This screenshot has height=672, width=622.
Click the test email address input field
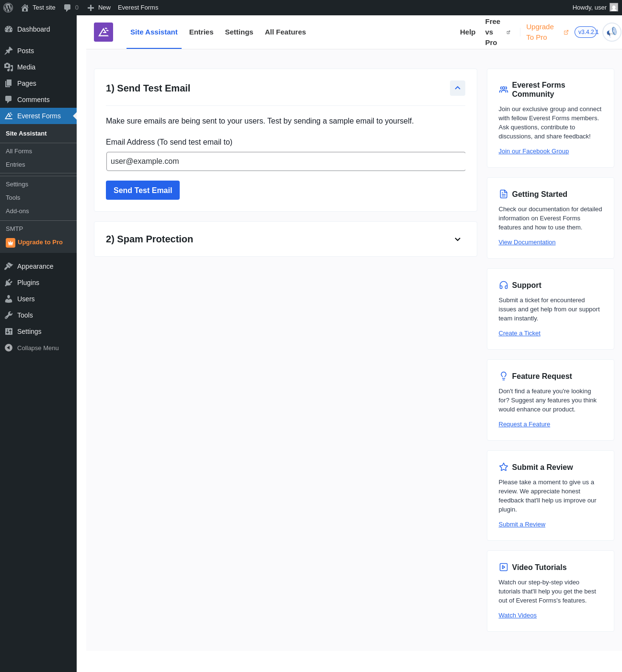tap(286, 161)
